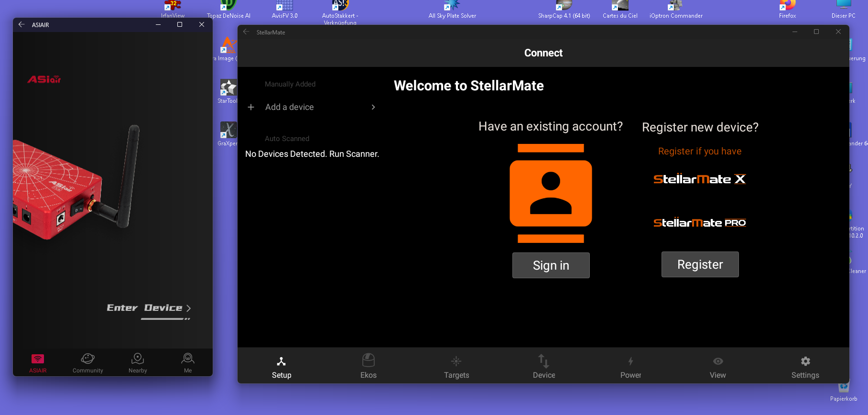Open AutoStakkert desktop shortcut
This screenshot has height=415, width=868.
pos(340,12)
